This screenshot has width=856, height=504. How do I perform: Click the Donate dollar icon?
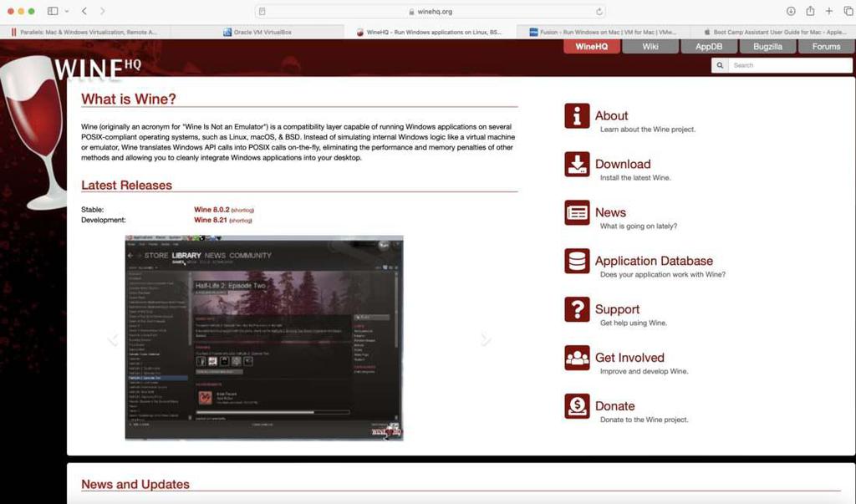tap(577, 406)
